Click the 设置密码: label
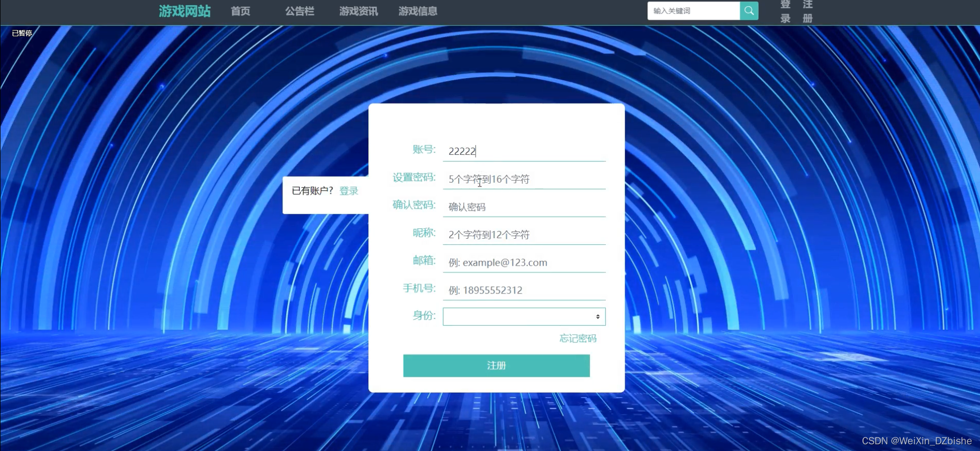The height and width of the screenshot is (451, 980). pos(414,178)
